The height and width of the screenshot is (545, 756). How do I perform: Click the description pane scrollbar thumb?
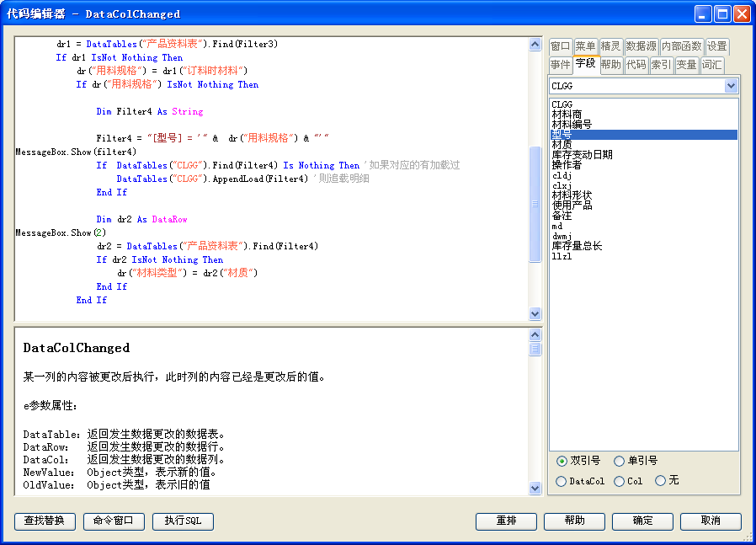click(535, 349)
